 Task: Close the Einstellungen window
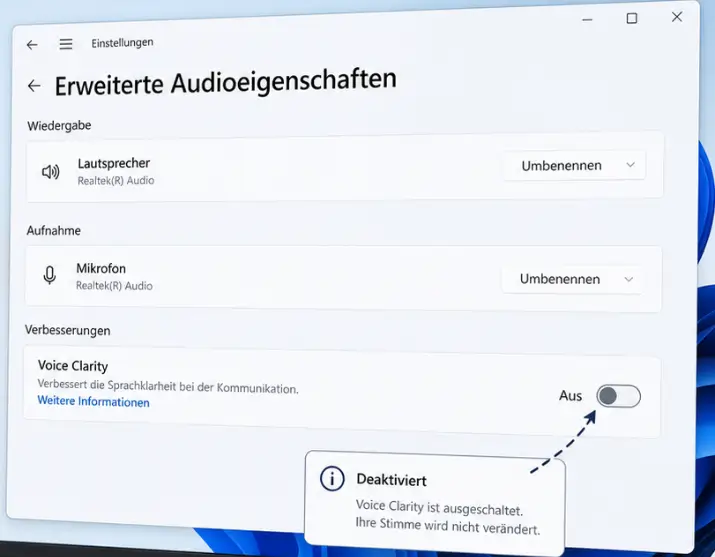pos(677,17)
